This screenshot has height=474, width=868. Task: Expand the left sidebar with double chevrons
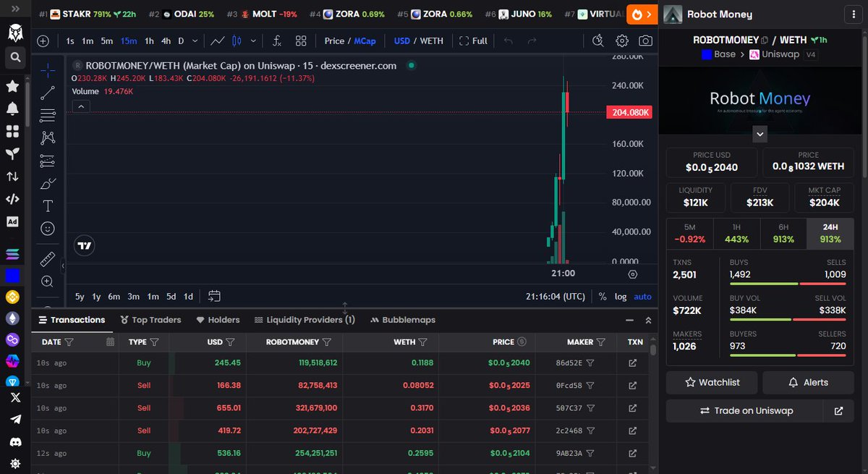click(16, 10)
